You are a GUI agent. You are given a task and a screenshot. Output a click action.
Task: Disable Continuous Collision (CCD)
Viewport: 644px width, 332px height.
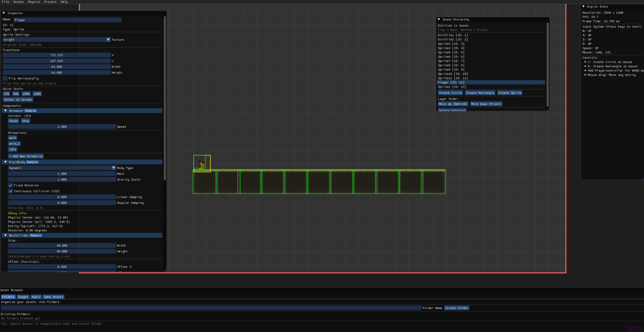point(11,191)
